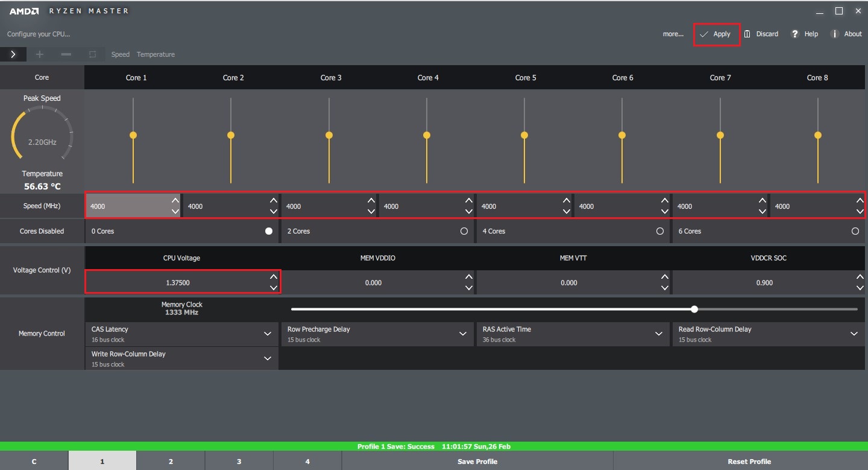Open the About info icon
This screenshot has width=868, height=470.
(835, 34)
